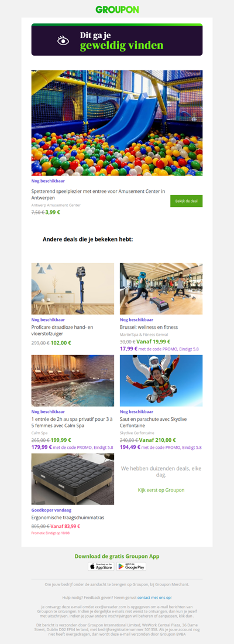Open the Calm Spa pool image

point(73,381)
